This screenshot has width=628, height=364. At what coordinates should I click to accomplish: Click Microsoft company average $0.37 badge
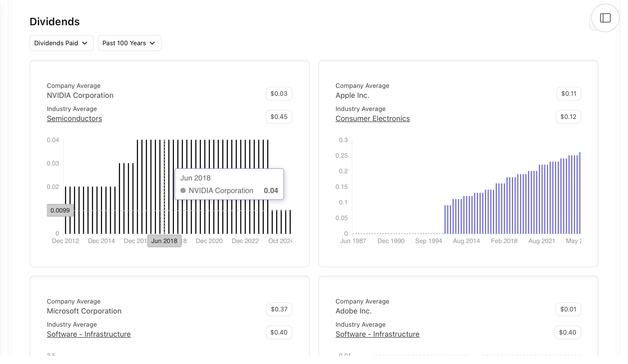[x=279, y=309]
